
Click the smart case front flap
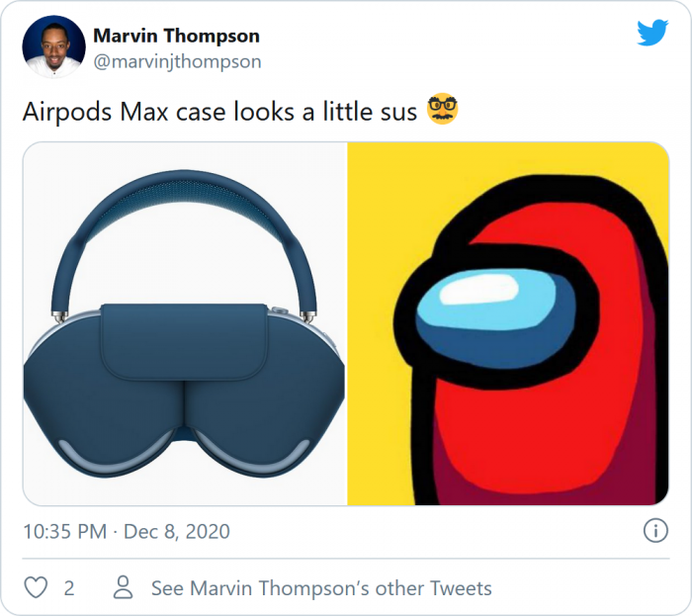tap(184, 341)
